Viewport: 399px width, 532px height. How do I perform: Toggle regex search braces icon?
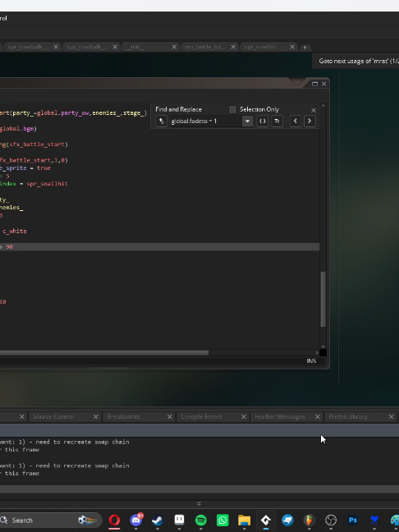click(x=262, y=122)
